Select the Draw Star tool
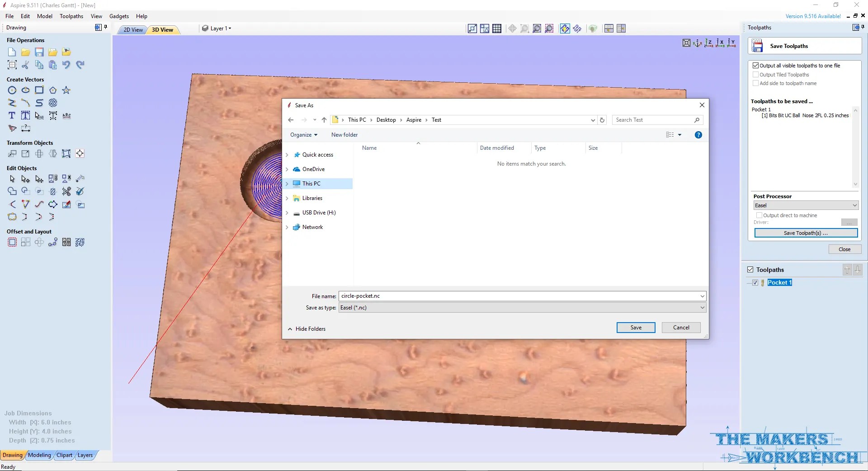Image resolution: width=868 pixels, height=471 pixels. click(x=66, y=90)
